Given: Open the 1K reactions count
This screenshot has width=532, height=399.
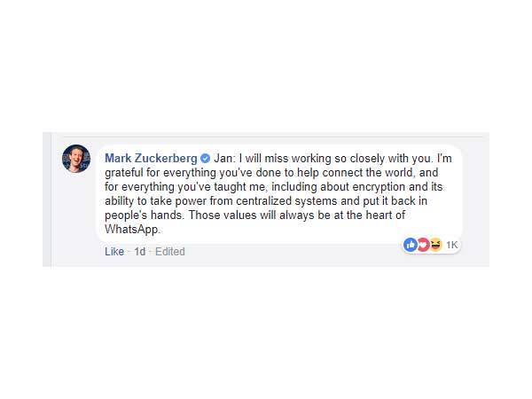Looking at the screenshot, I should pos(451,245).
